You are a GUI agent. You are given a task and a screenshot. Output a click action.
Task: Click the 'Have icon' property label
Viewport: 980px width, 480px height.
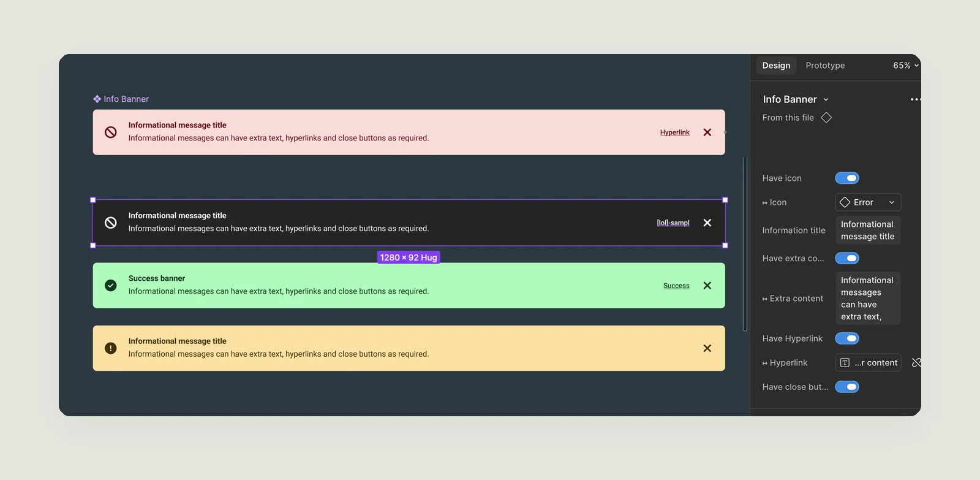pos(782,178)
